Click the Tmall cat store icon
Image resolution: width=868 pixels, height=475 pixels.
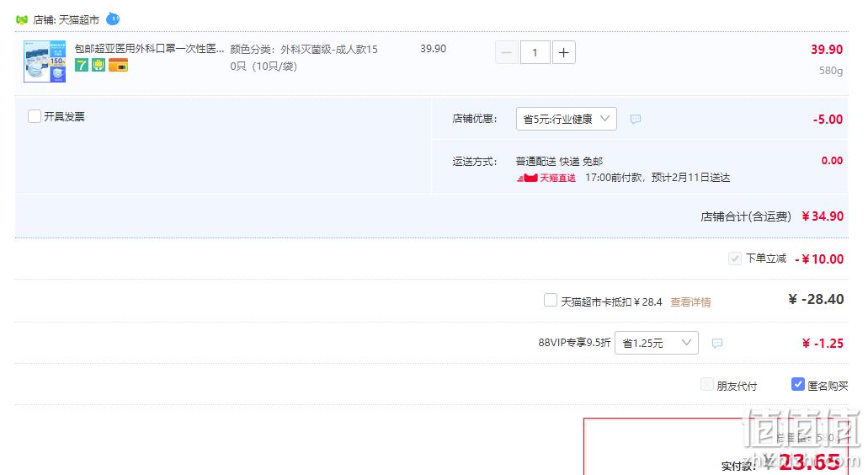pyautogui.click(x=22, y=20)
